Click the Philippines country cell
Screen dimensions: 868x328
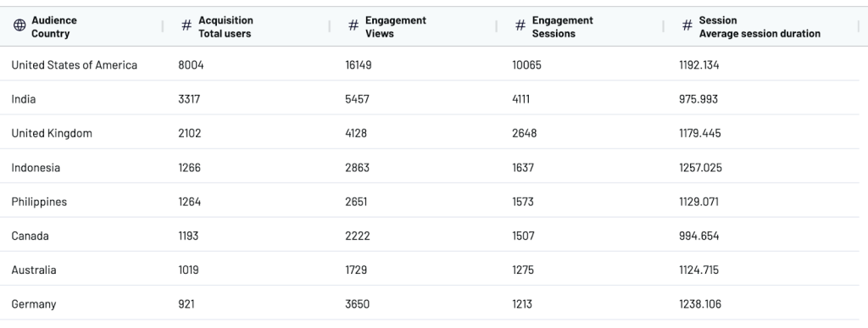coord(39,202)
